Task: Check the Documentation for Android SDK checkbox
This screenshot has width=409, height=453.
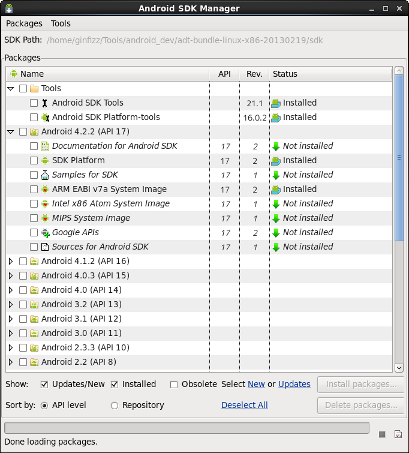Action: tap(34, 146)
